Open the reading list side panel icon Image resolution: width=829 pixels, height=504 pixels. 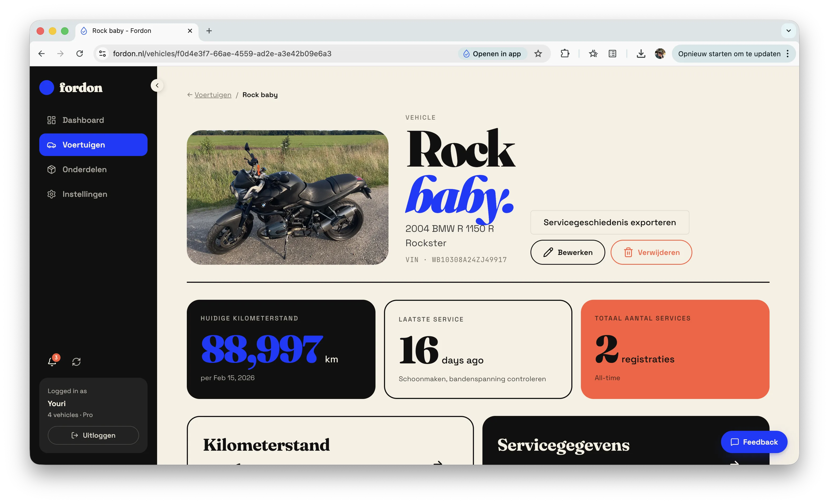(612, 54)
